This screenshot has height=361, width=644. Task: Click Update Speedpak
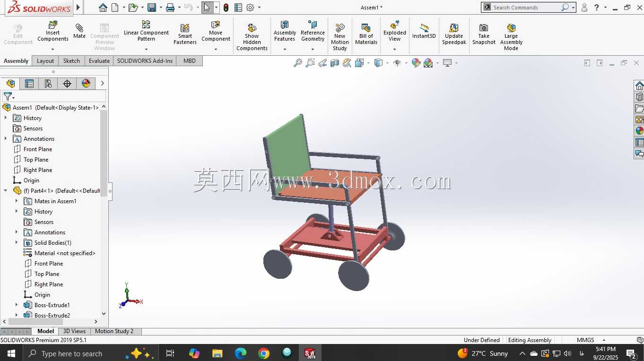point(454,34)
